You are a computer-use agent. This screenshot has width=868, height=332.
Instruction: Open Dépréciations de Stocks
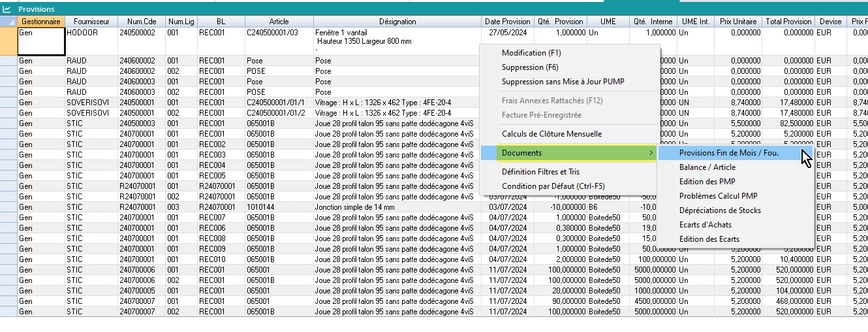coord(719,210)
